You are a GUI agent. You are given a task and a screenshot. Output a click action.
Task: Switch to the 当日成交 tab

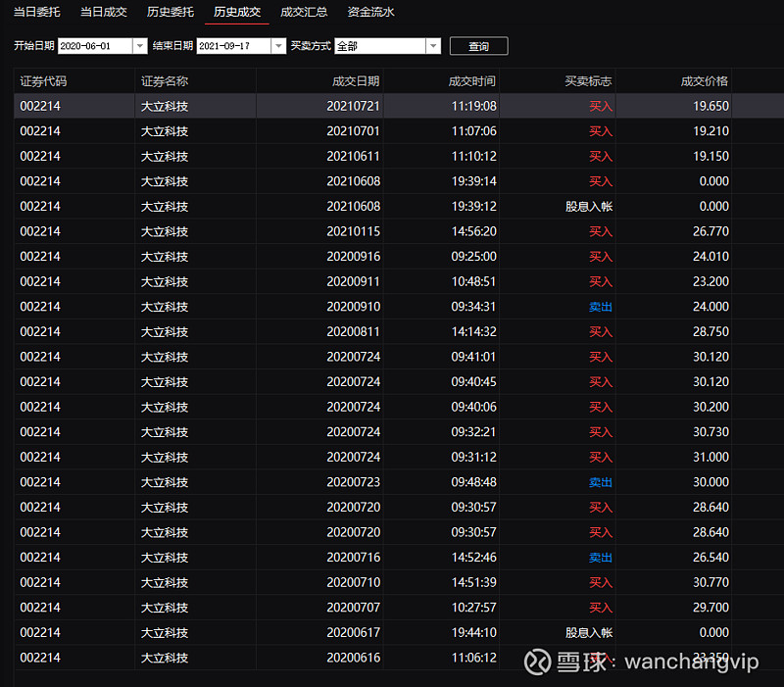(104, 12)
